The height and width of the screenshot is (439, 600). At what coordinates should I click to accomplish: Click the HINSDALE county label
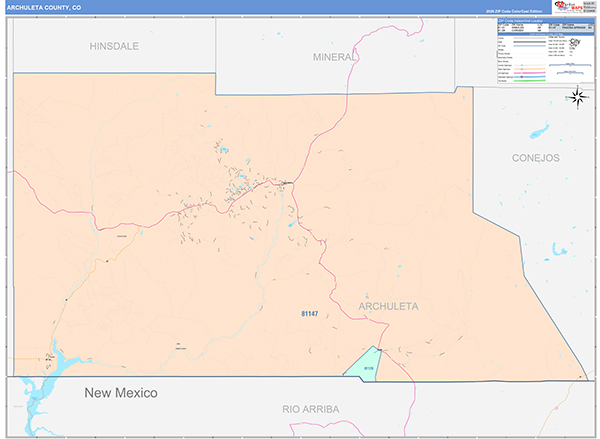point(114,46)
